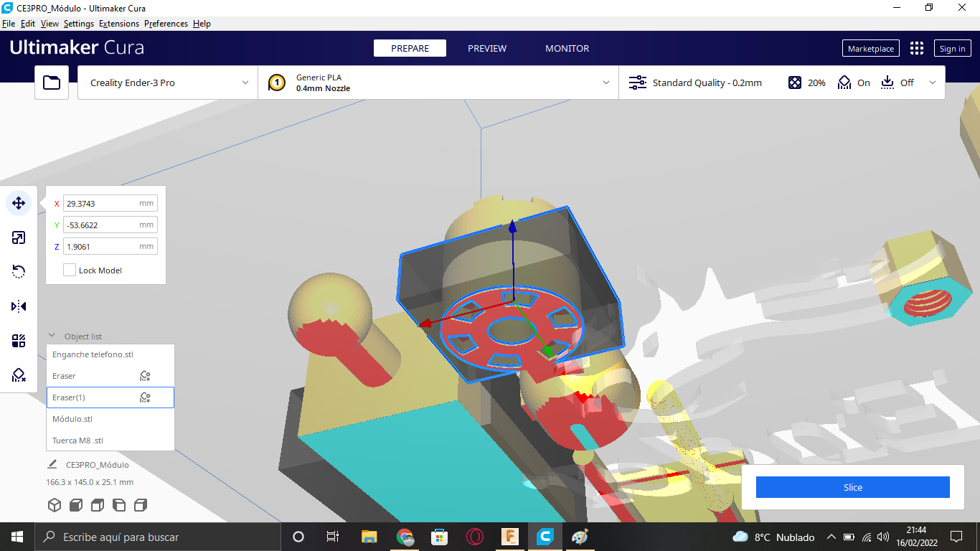Open the Creality Ender-3 Pro printer dropdown
This screenshot has width=980, height=551.
click(168, 83)
